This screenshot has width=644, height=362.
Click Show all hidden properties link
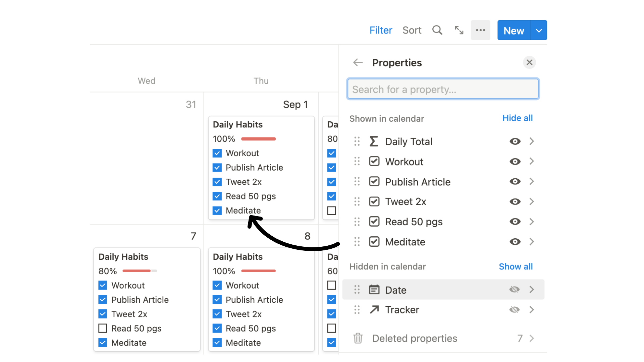515,266
